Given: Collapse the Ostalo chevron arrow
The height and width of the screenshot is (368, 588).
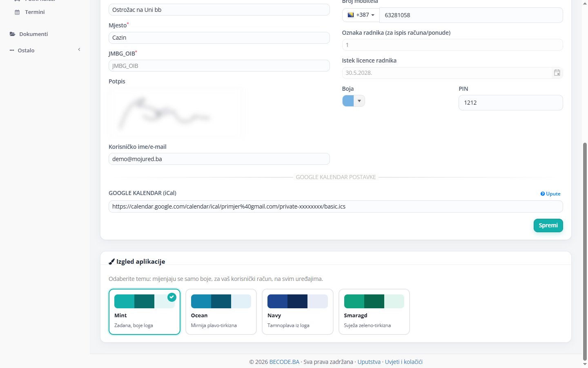Looking at the screenshot, I should (x=79, y=49).
